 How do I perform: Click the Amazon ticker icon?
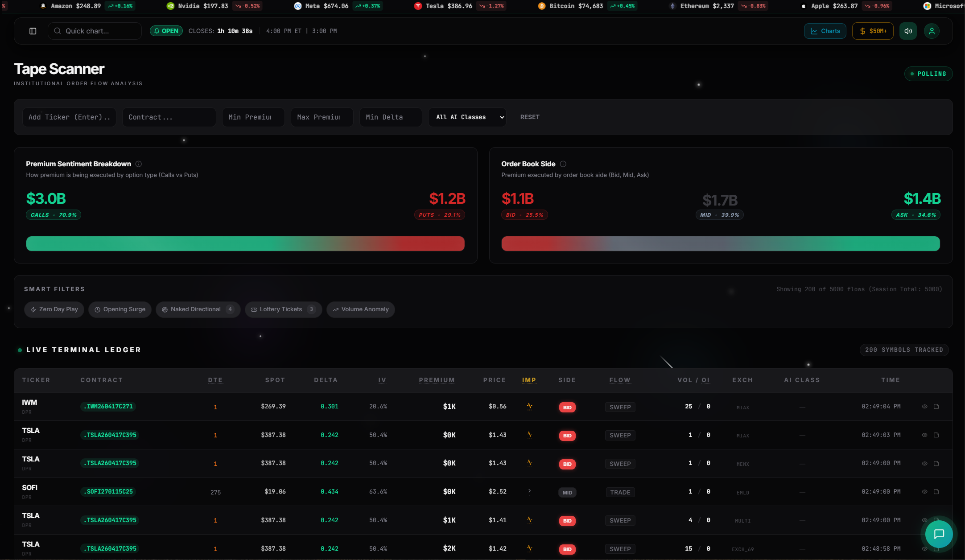pyautogui.click(x=43, y=6)
